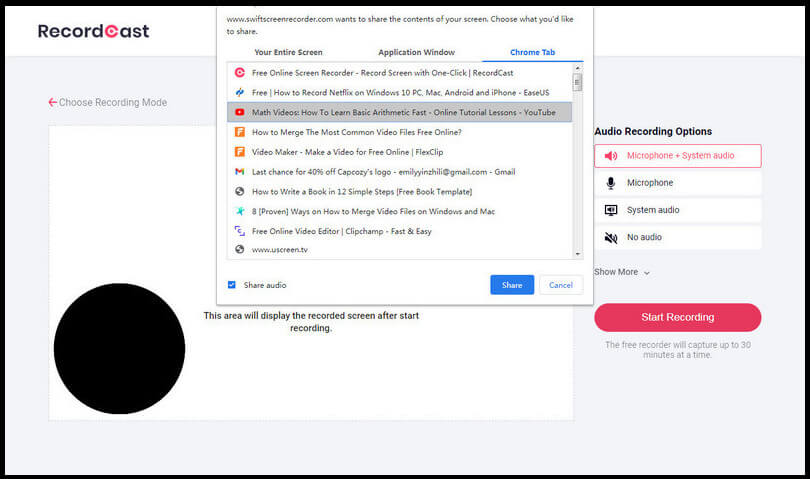Select Microphone + System audio option

tap(677, 156)
